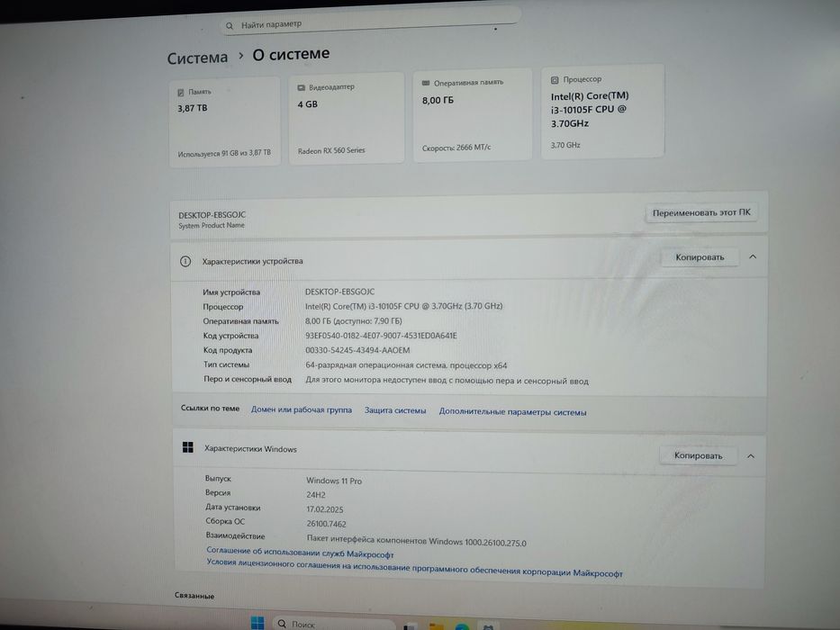
Task: Click the System Product Name label
Action: [212, 226]
